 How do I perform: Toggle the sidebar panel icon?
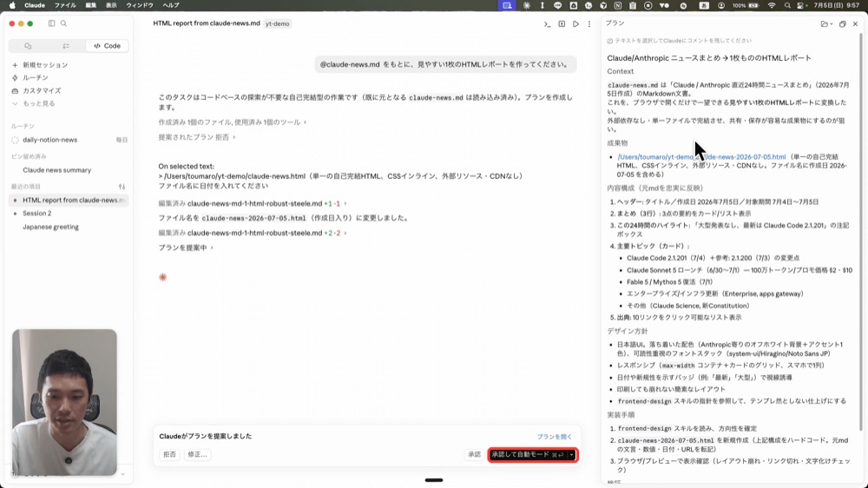coord(51,23)
